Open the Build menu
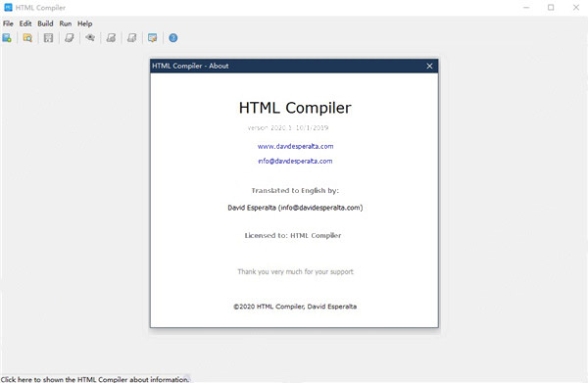This screenshot has width=588, height=383. pyautogui.click(x=45, y=24)
